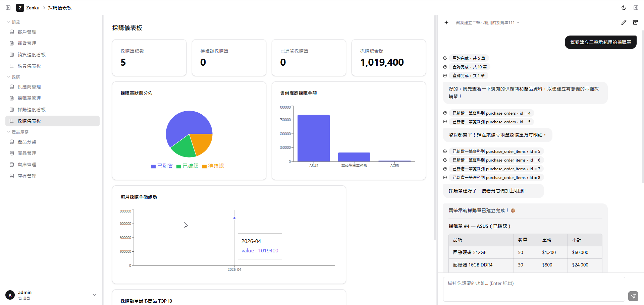Screen dimensions: 644x305
Task: Click the ASUS bar in supplier chart
Action: (314, 138)
